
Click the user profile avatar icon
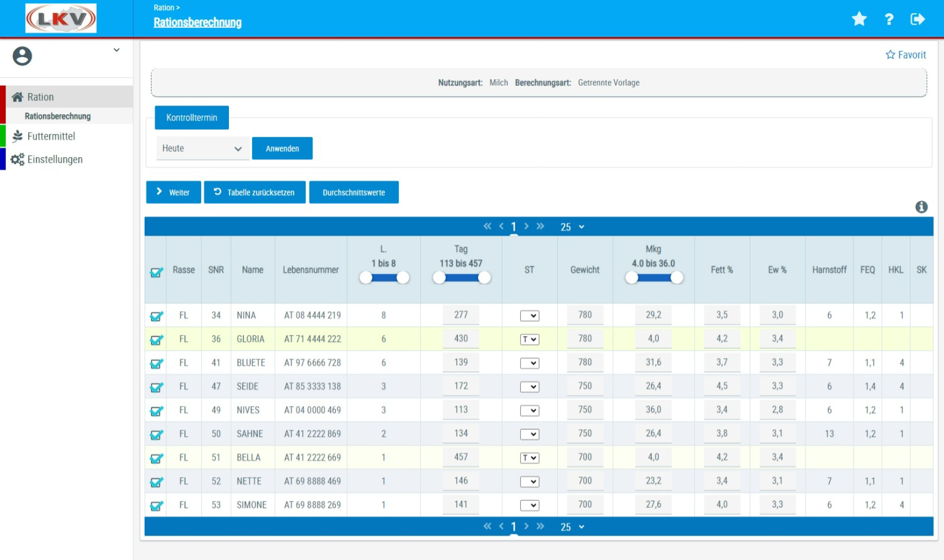point(23,57)
